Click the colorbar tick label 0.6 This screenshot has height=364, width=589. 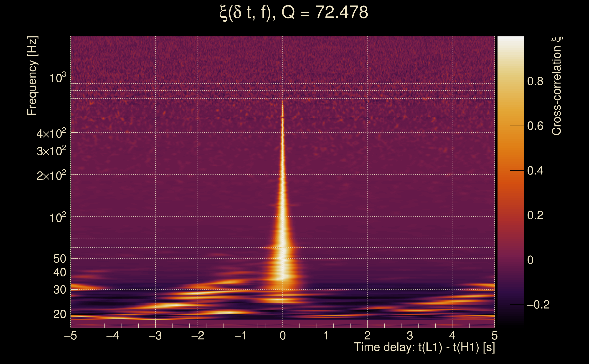(535, 126)
